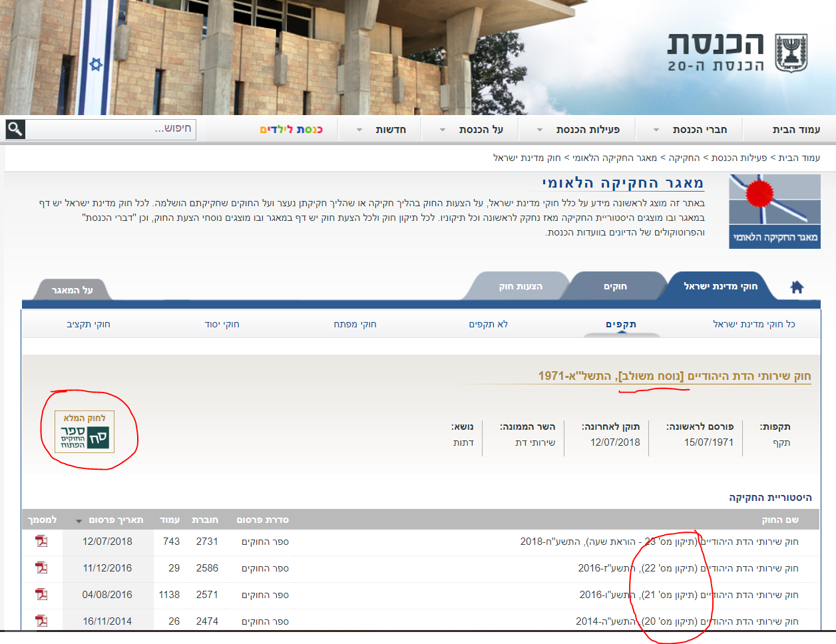Switch to the הצעות חוק tab
The height and width of the screenshot is (644, 836).
(x=521, y=286)
